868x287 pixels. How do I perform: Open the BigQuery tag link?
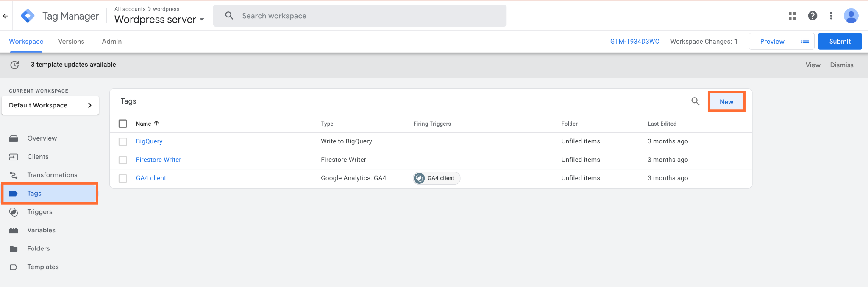tap(149, 141)
